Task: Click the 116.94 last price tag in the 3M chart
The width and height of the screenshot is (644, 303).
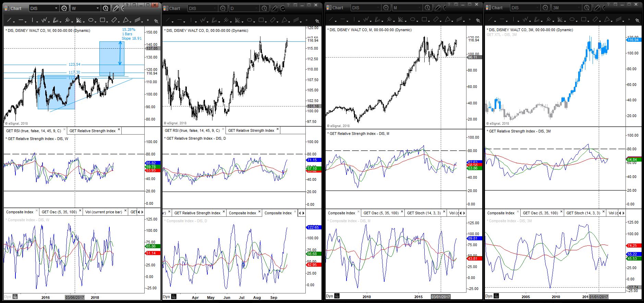Action: [x=633, y=40]
